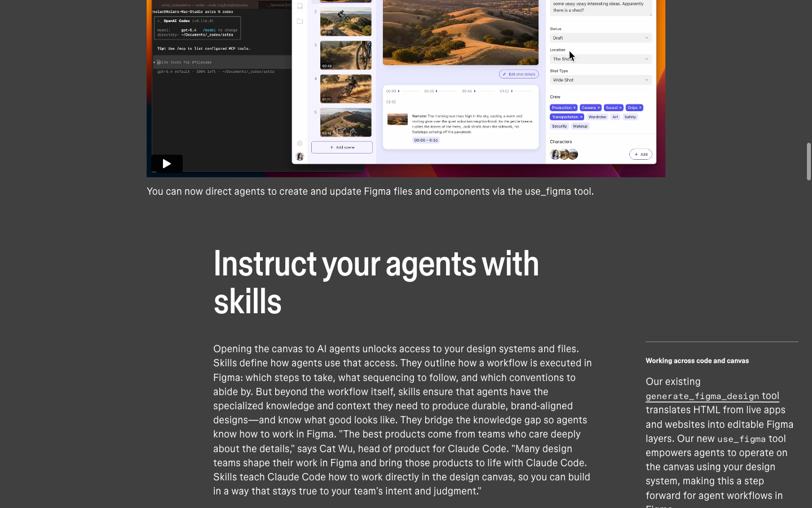Open the settings gear in the app's sidebar
812x508 pixels.
coord(300,143)
